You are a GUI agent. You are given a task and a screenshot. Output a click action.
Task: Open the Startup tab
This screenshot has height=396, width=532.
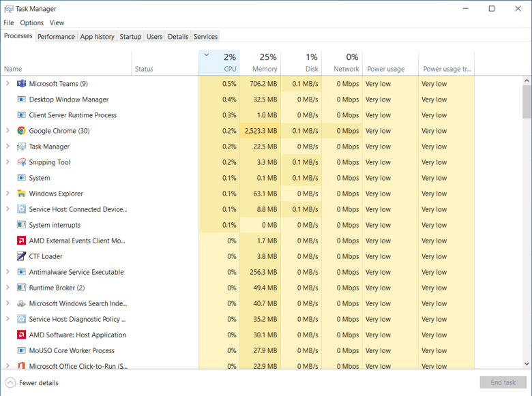click(x=130, y=37)
